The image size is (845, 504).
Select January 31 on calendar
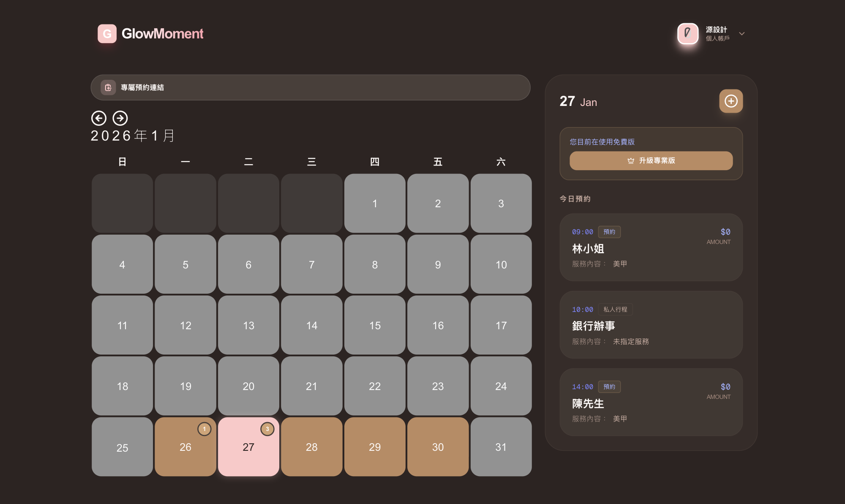click(x=501, y=447)
